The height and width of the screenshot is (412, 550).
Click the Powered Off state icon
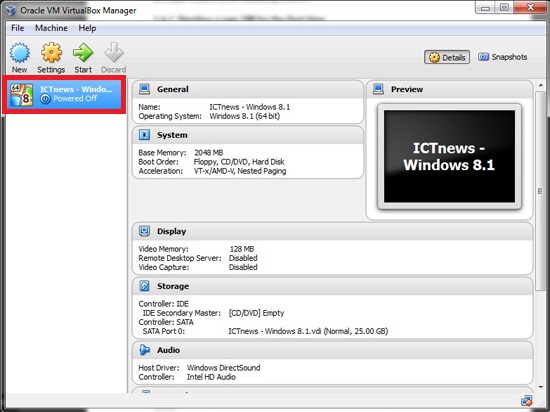click(x=45, y=99)
